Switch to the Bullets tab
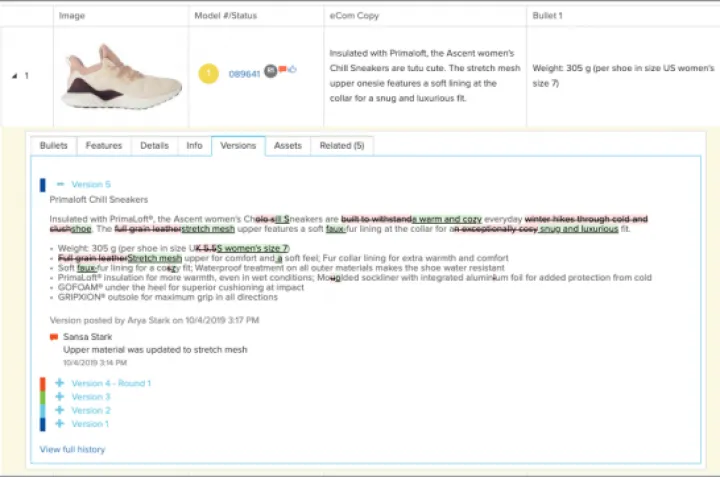720x477 pixels. pyautogui.click(x=53, y=146)
